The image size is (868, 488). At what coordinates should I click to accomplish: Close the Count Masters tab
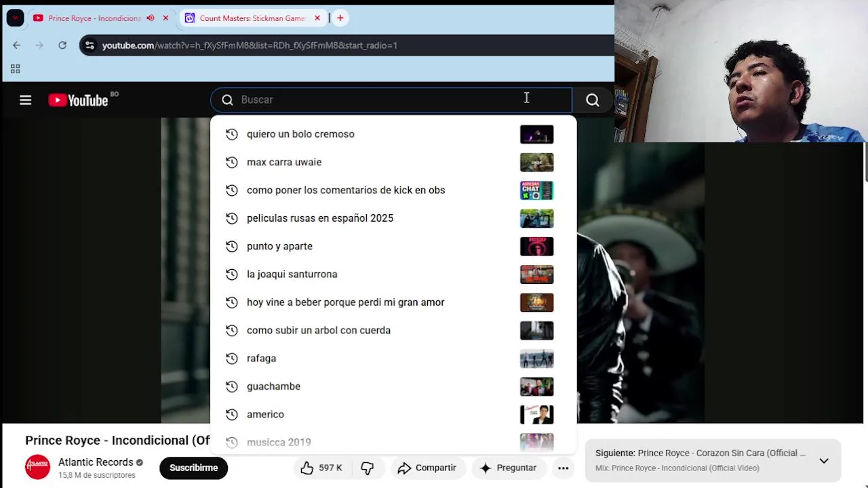coord(317,18)
